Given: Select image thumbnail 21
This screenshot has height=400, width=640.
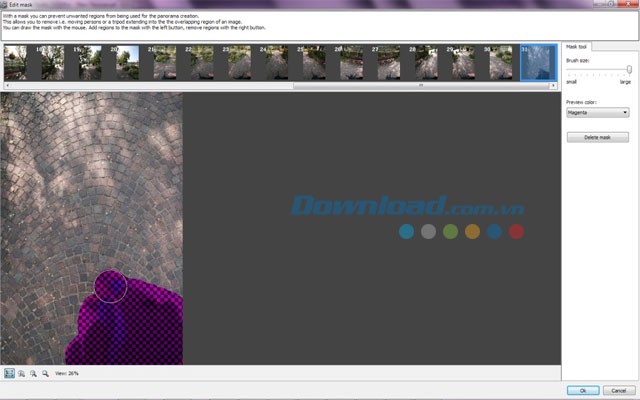Looking at the screenshot, I should [165, 63].
